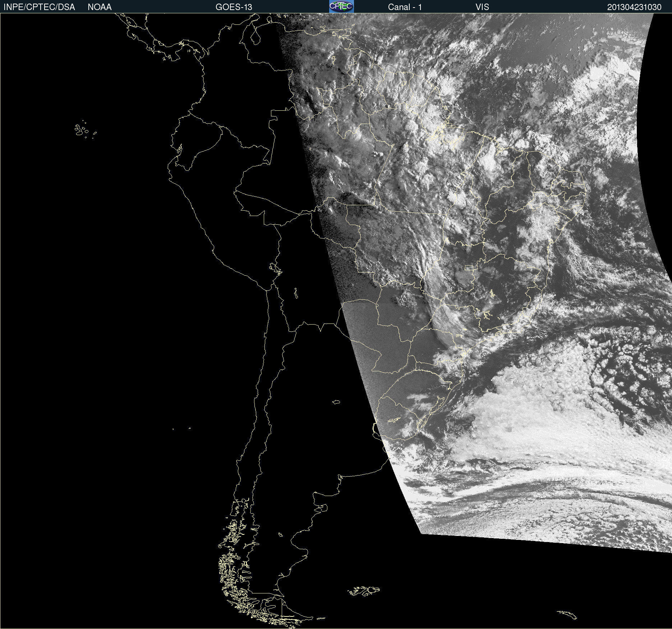Click the VIS channel type label
672x629 pixels.
[482, 7]
